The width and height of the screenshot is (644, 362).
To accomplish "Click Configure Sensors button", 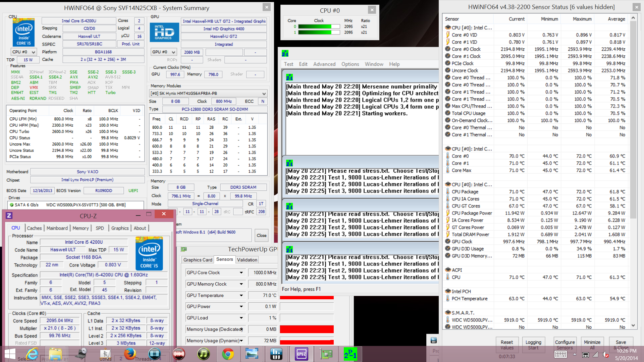I will coord(565,345).
